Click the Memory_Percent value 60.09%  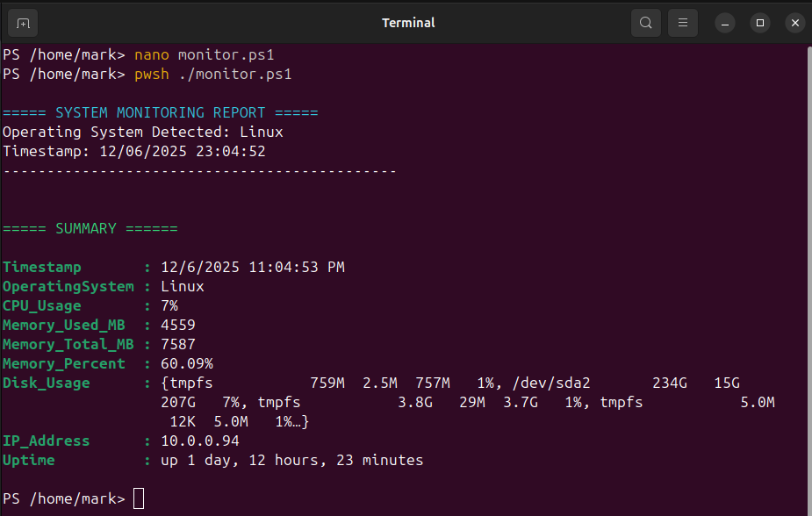click(186, 363)
